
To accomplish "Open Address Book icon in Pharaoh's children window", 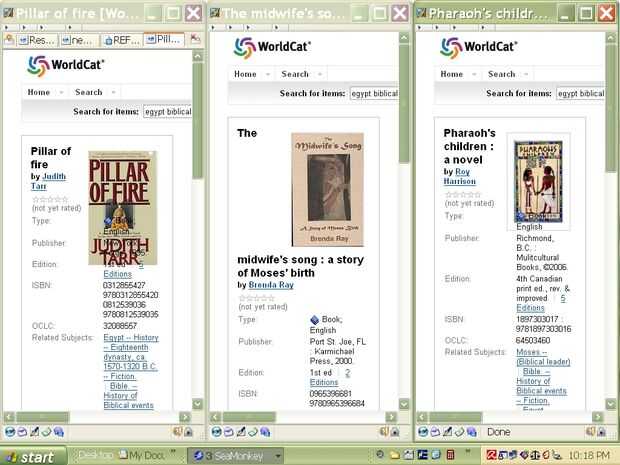I will (x=459, y=432).
